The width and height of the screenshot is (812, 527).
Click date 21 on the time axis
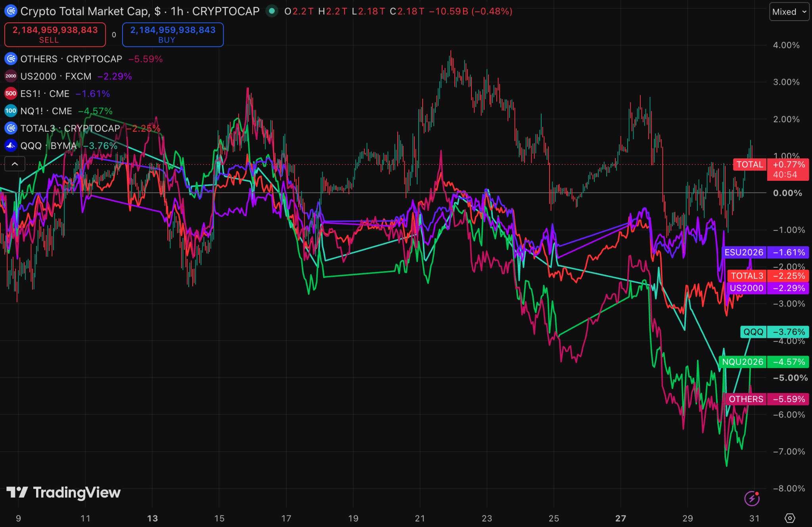point(420,518)
